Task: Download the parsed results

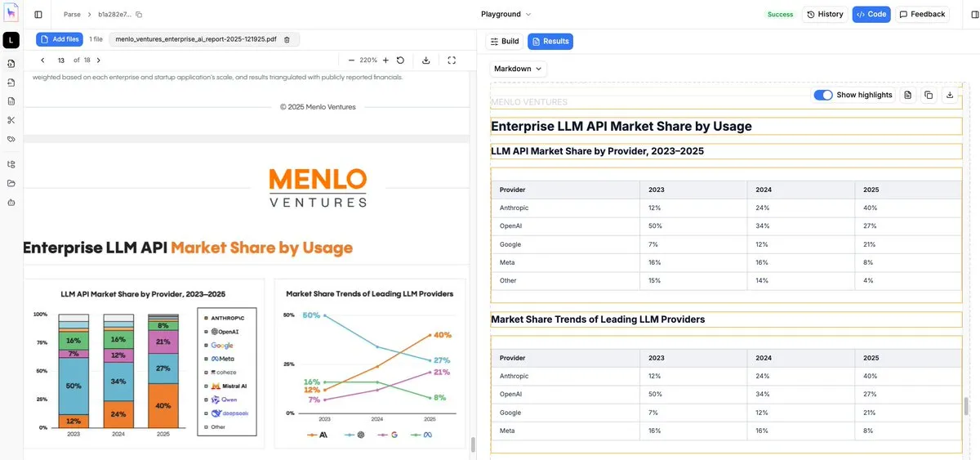Action: (x=949, y=96)
